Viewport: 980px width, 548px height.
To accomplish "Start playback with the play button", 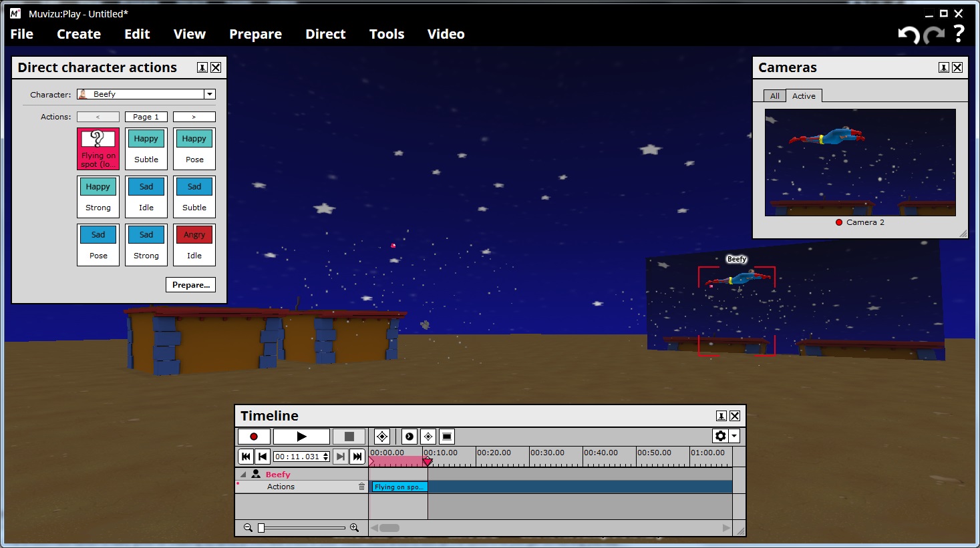I will (x=301, y=437).
